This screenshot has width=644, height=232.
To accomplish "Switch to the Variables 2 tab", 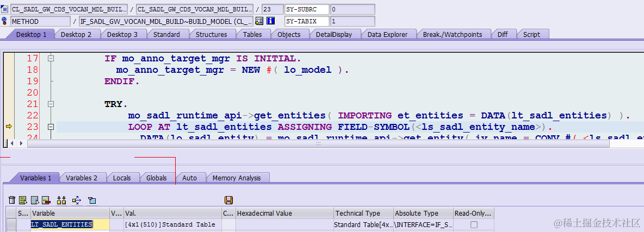I will 82,178.
